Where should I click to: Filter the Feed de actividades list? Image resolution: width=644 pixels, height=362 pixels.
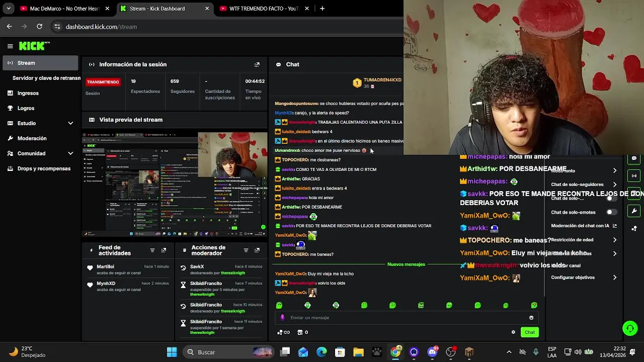pos(152,250)
